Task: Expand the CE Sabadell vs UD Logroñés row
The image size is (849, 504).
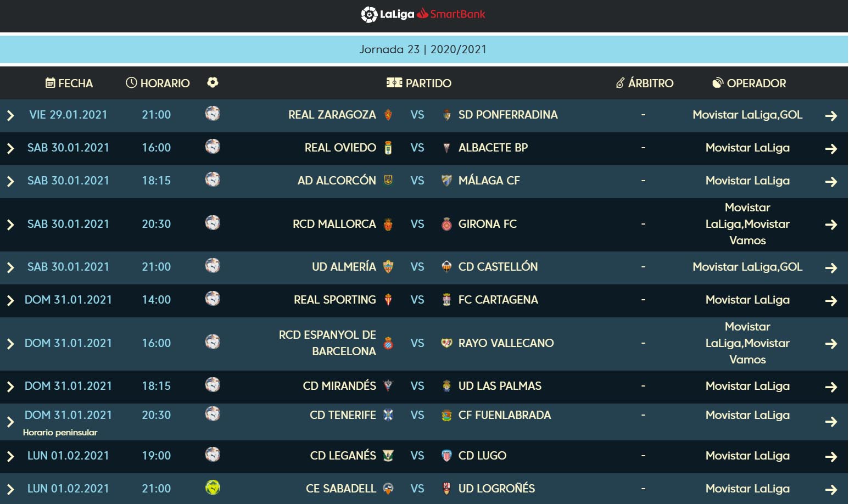Action: point(10,489)
